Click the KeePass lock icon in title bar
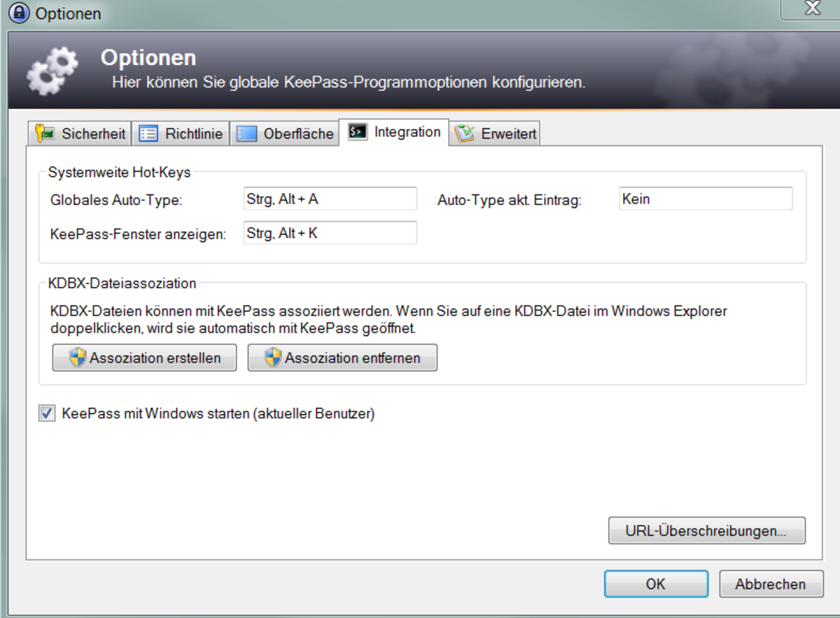 pyautogui.click(x=17, y=13)
